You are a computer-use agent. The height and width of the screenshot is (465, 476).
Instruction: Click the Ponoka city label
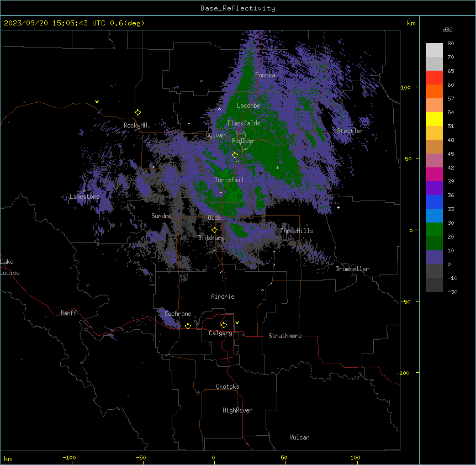click(x=265, y=75)
